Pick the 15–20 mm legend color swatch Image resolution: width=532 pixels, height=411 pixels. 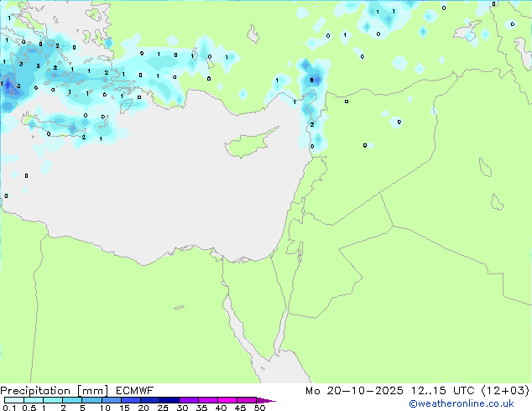(x=131, y=400)
